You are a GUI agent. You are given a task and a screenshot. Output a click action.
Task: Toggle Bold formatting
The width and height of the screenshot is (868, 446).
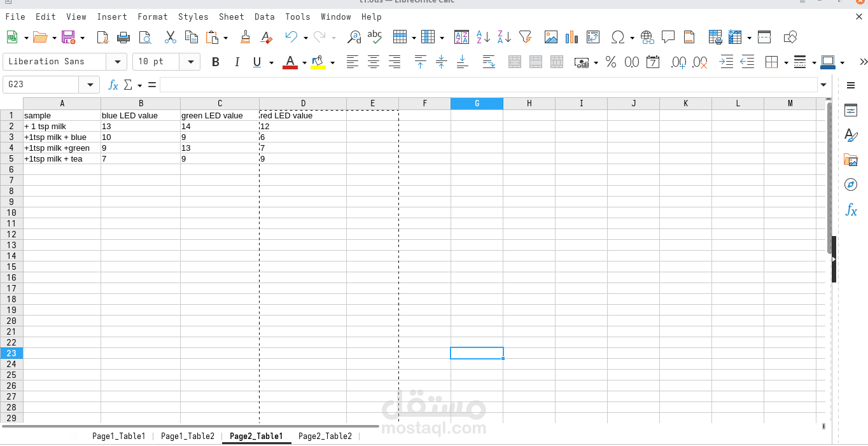[x=216, y=62]
